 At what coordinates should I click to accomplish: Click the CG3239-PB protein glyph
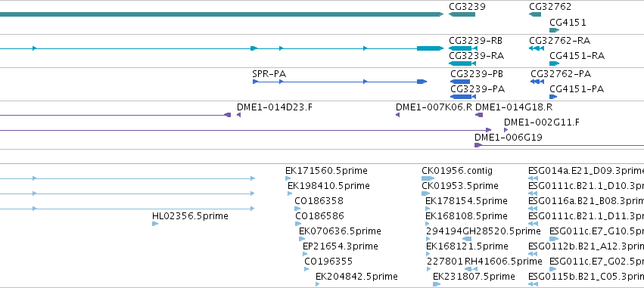pos(460,82)
